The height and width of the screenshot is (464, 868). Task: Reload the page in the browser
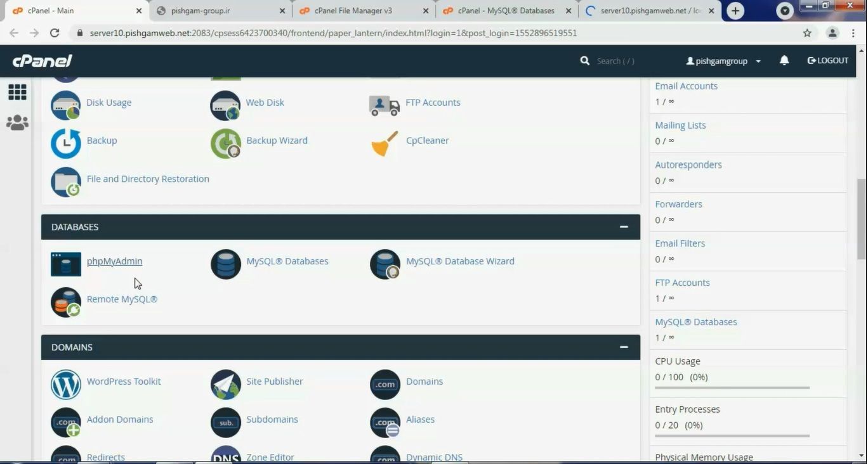(x=55, y=33)
